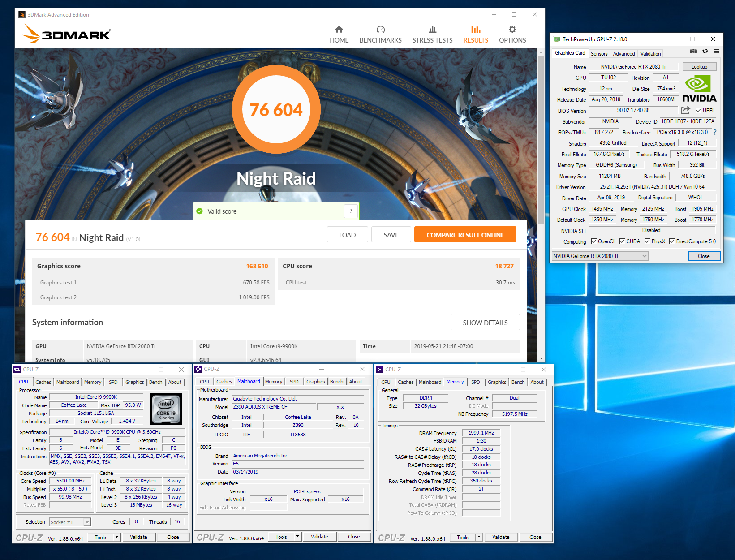Click the CPU-Z icon in the CPU window title
The width and height of the screenshot is (735, 560).
point(17,370)
